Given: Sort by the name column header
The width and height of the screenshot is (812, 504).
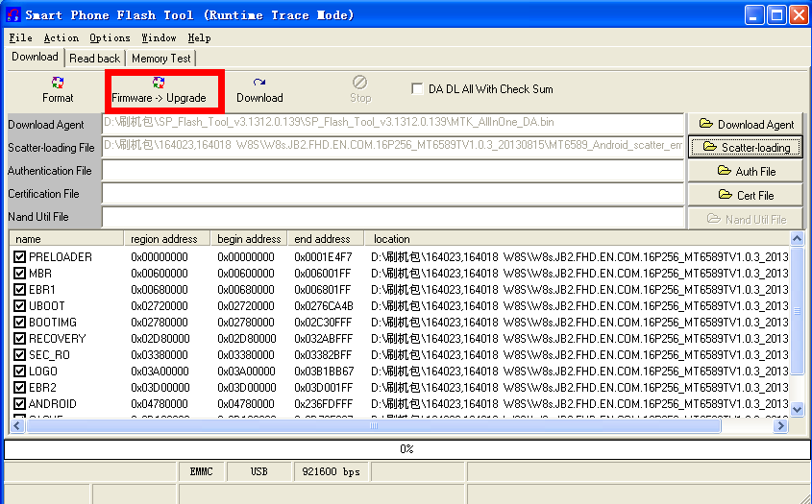Looking at the screenshot, I should (67, 238).
